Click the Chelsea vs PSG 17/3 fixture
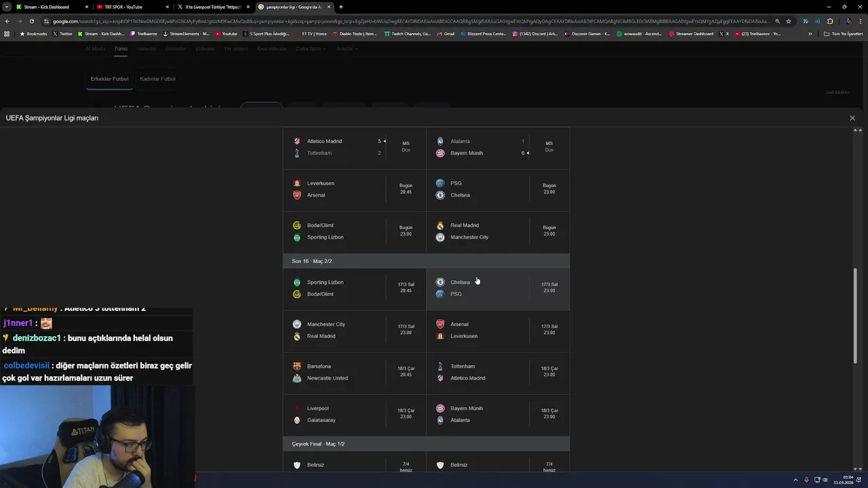The width and height of the screenshot is (868, 488). (x=498, y=288)
